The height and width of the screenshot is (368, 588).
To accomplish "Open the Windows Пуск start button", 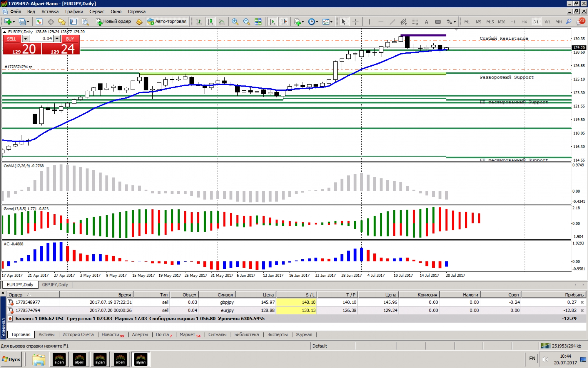I will pyautogui.click(x=11, y=359).
